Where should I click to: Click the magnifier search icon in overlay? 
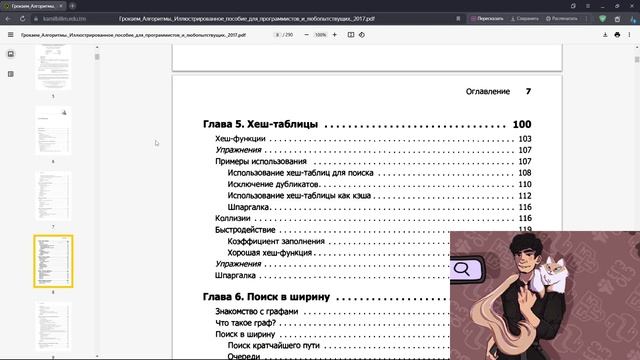[x=462, y=269]
